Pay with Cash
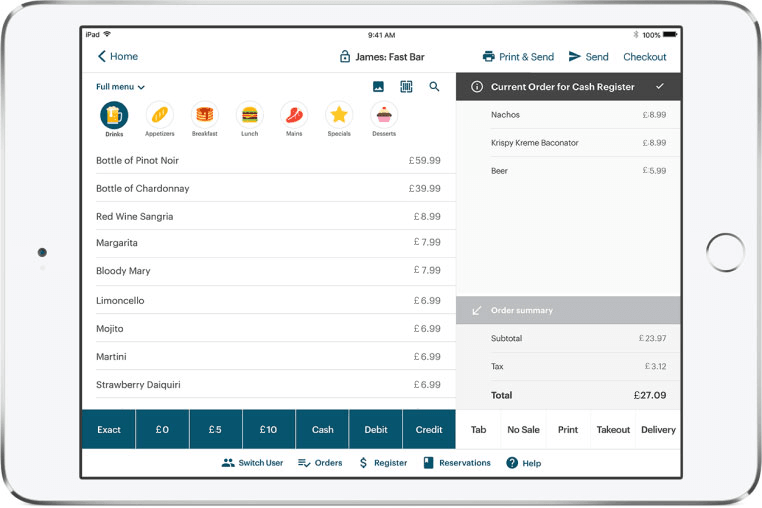The height and width of the screenshot is (508, 762). point(322,429)
